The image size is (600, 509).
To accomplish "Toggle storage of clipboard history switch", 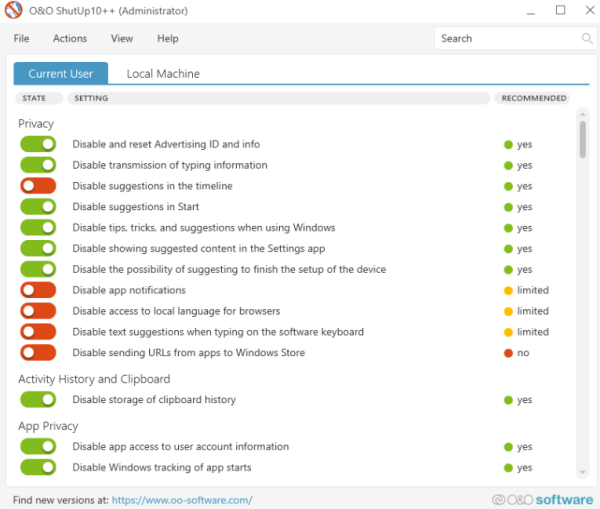I will coord(38,400).
